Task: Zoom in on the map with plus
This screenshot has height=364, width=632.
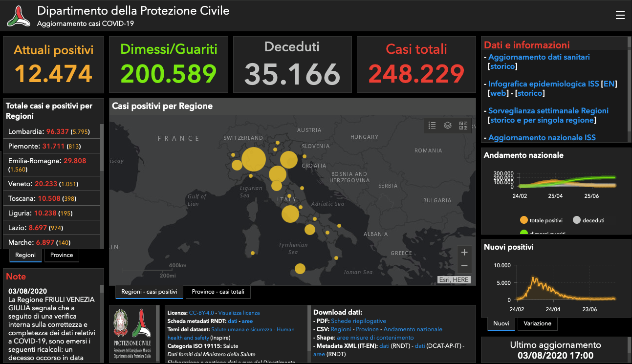Action: point(464,253)
